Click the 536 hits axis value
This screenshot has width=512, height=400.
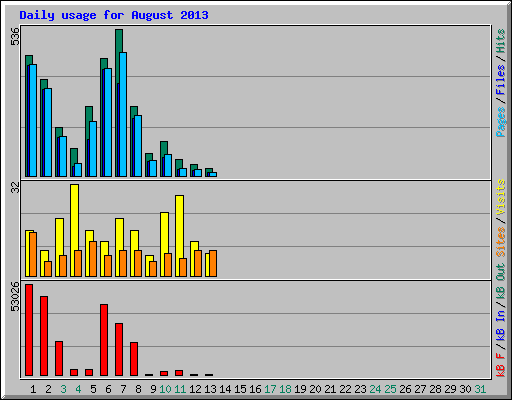pyautogui.click(x=15, y=36)
